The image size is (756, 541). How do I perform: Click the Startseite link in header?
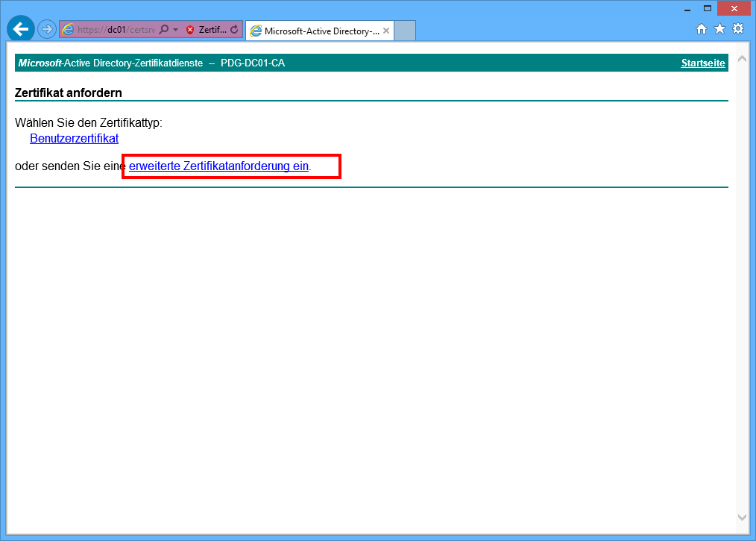click(702, 63)
